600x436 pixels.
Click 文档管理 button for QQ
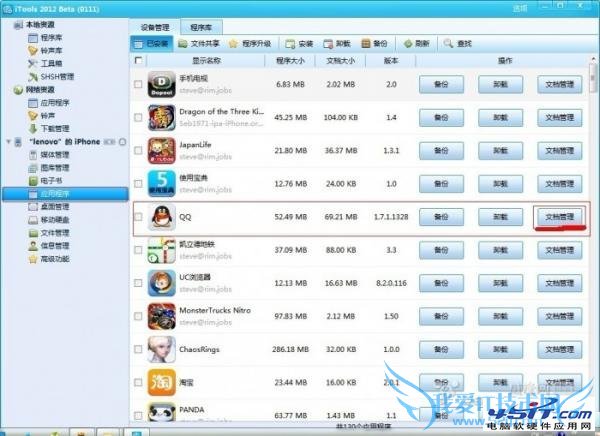point(559,217)
